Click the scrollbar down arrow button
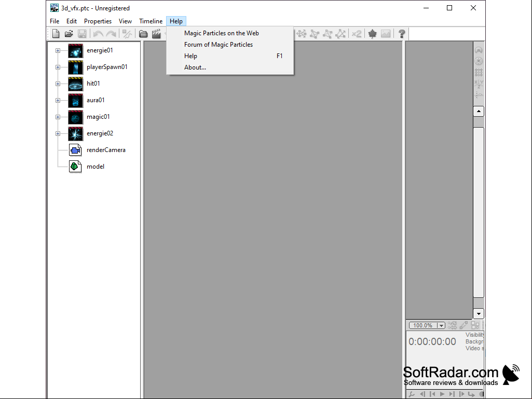This screenshot has height=399, width=532. pyautogui.click(x=479, y=314)
